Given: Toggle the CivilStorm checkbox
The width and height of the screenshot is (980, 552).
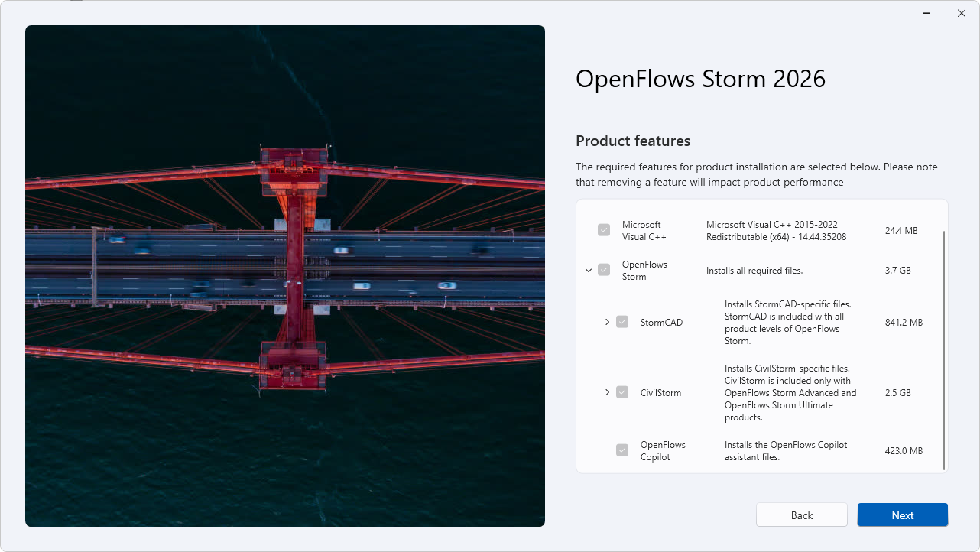Looking at the screenshot, I should pyautogui.click(x=622, y=392).
